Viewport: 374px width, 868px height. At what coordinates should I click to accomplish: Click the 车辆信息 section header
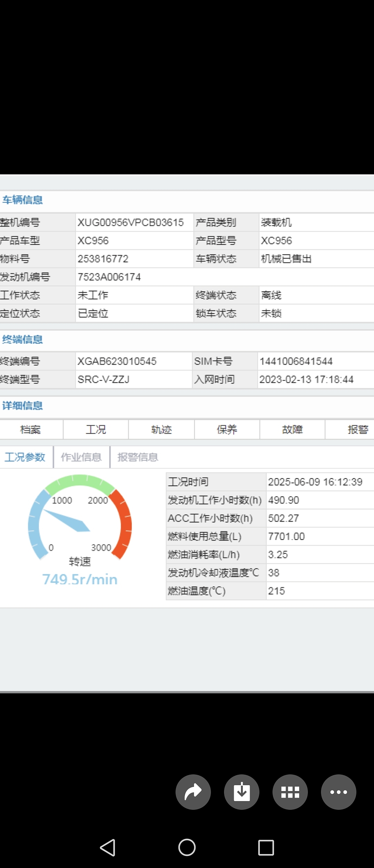(x=23, y=200)
